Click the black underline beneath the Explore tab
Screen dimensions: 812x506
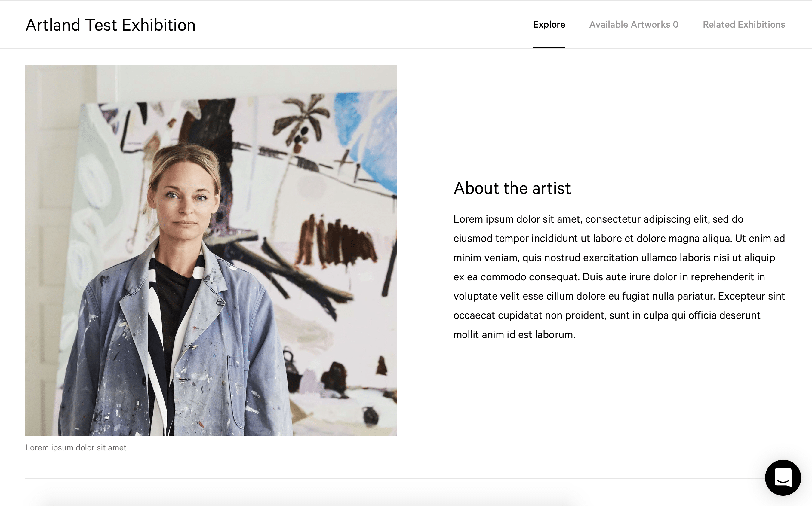click(549, 47)
